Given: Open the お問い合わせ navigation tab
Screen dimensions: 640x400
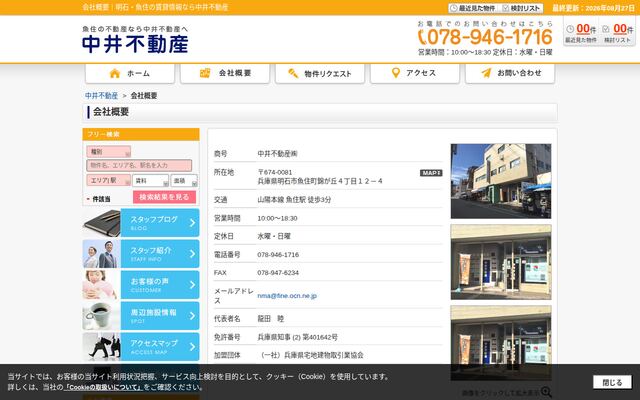Looking at the screenshot, I should (x=510, y=73).
